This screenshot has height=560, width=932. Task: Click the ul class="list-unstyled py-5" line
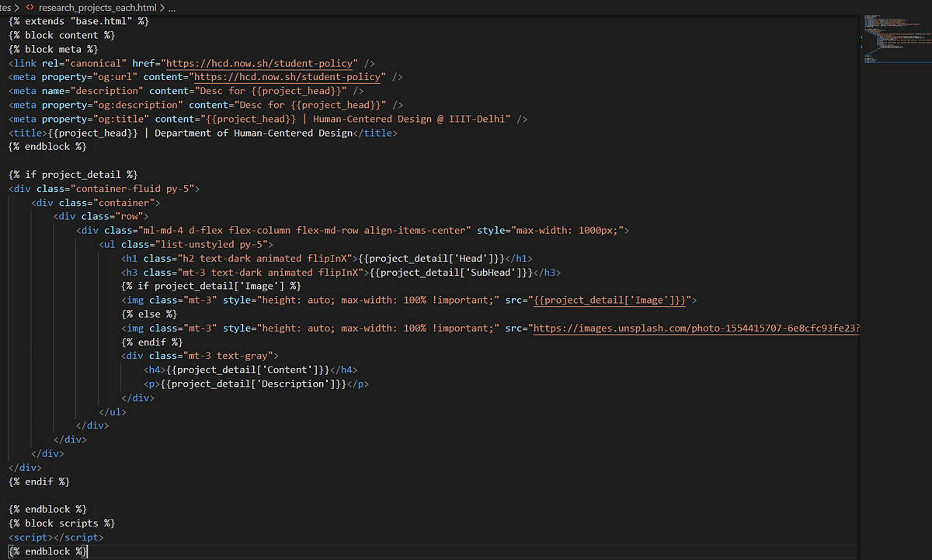(186, 245)
